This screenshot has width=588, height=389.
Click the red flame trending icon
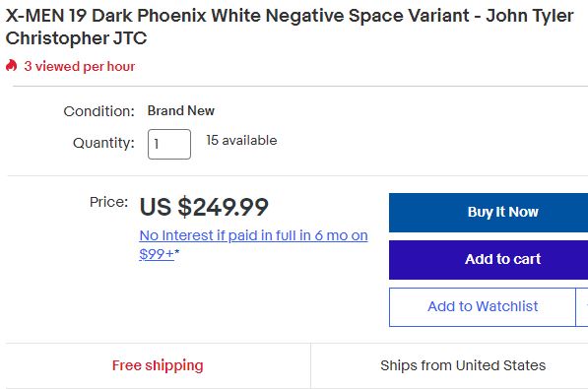coord(11,66)
